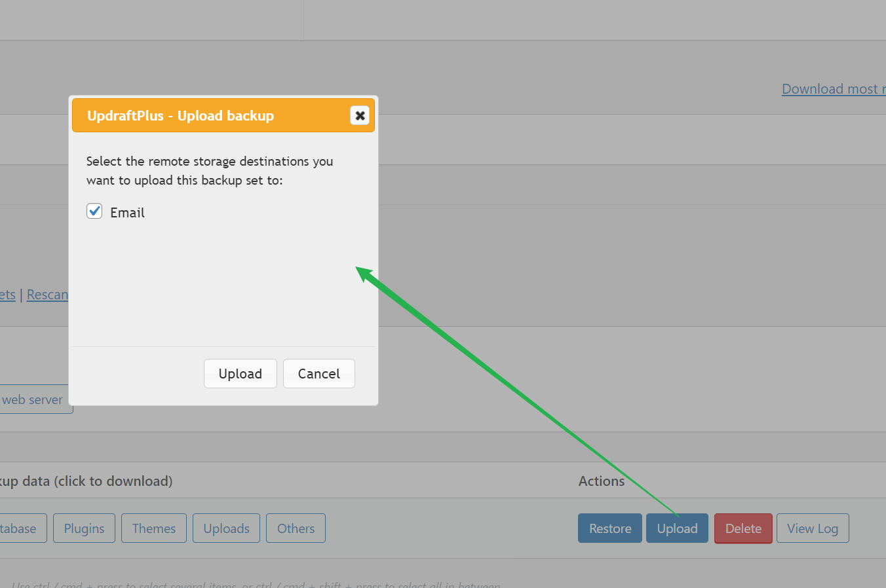
Task: Click the blue Upload action button
Action: coord(677,528)
